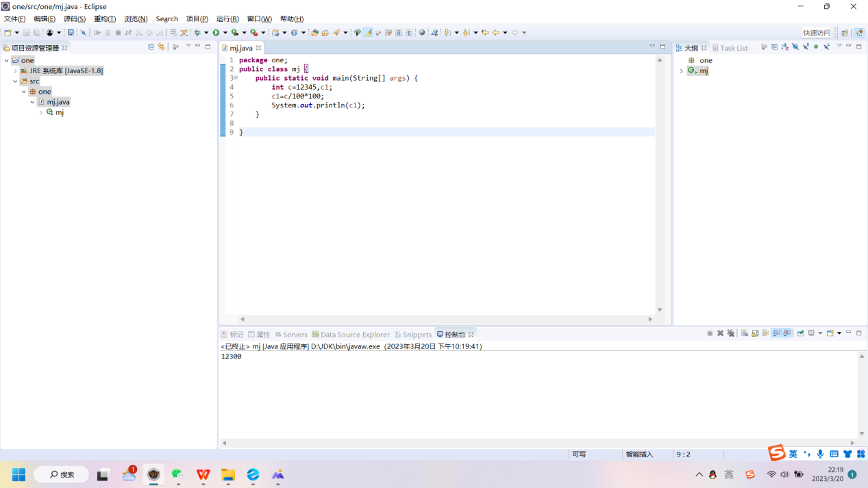Click the Open Type toolbar icon
This screenshot has height=488, width=868.
click(x=314, y=32)
